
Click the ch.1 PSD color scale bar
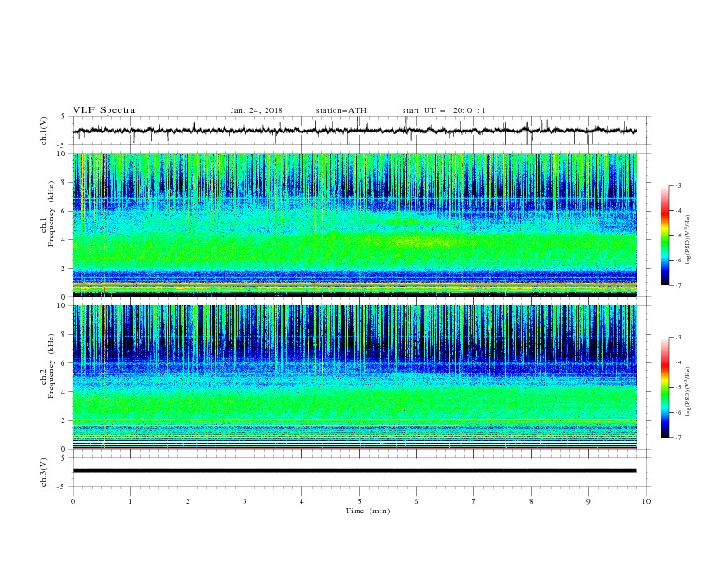coord(665,236)
